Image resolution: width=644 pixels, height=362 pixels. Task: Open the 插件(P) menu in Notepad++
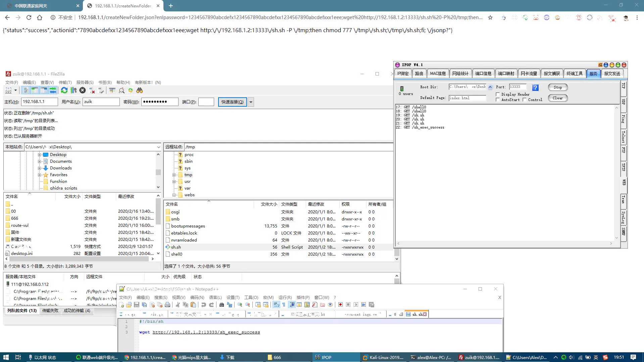point(303,297)
